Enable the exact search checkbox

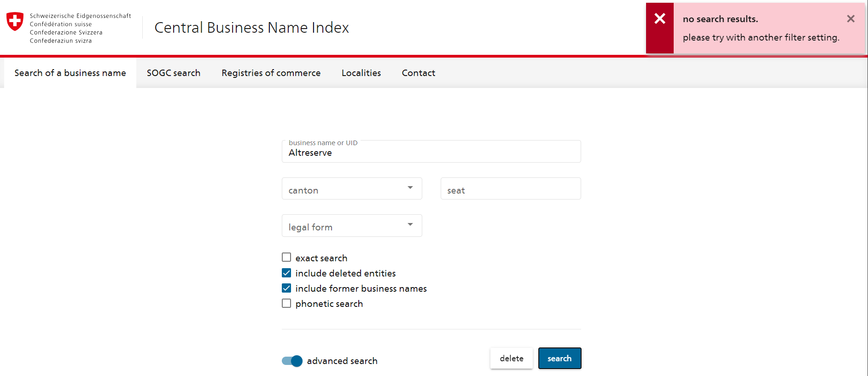pos(286,258)
